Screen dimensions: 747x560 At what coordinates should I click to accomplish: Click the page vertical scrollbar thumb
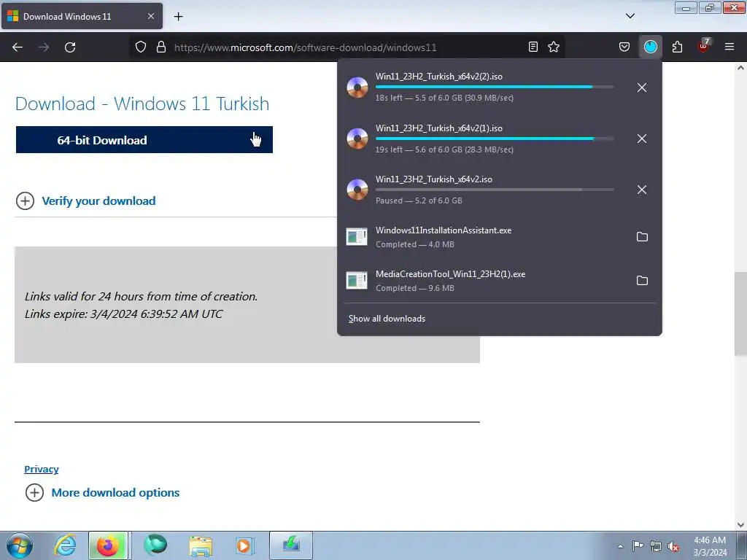[740, 314]
